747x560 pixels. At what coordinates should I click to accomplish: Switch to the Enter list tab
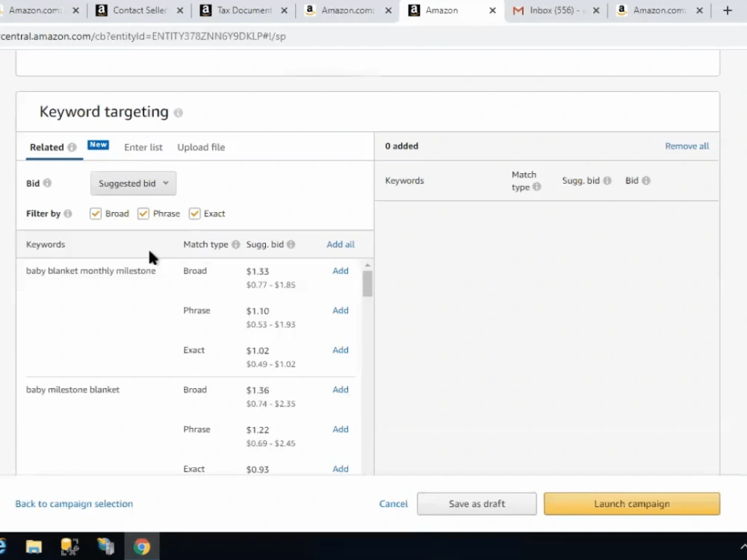pyautogui.click(x=143, y=147)
